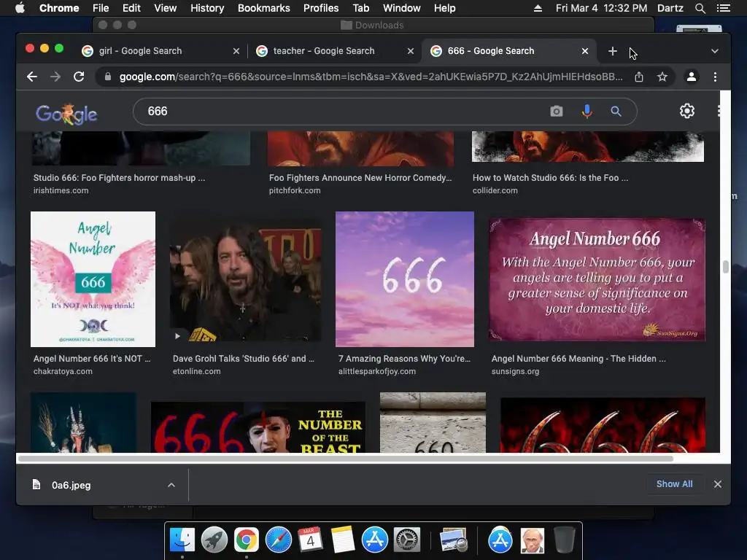
Task: Open Launchpad from the Dock
Action: pos(214,540)
